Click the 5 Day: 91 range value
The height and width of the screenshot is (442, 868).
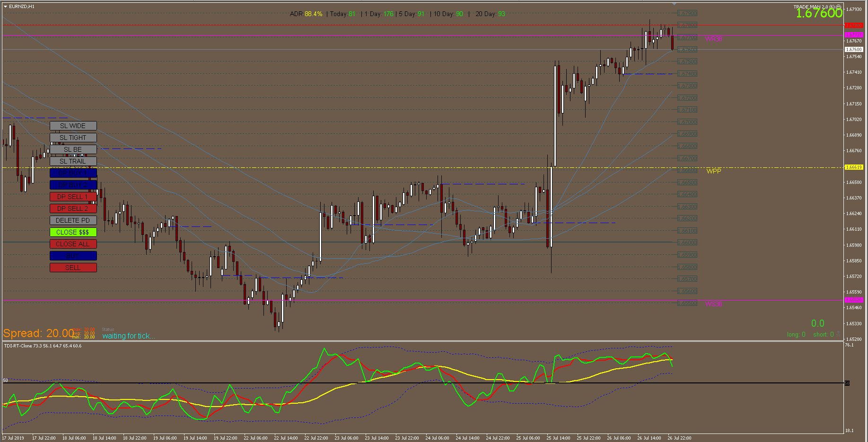click(x=412, y=14)
